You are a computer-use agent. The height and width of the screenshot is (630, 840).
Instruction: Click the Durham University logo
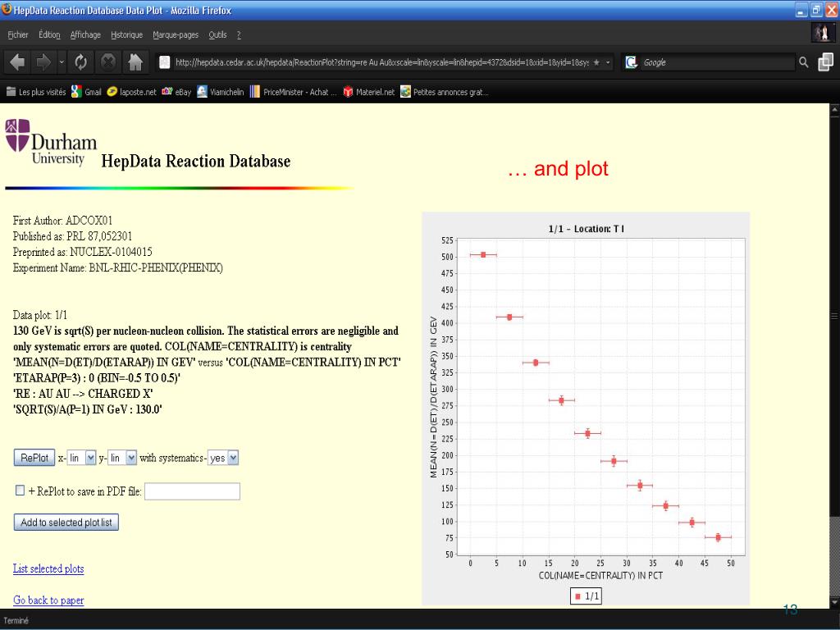coord(51,142)
